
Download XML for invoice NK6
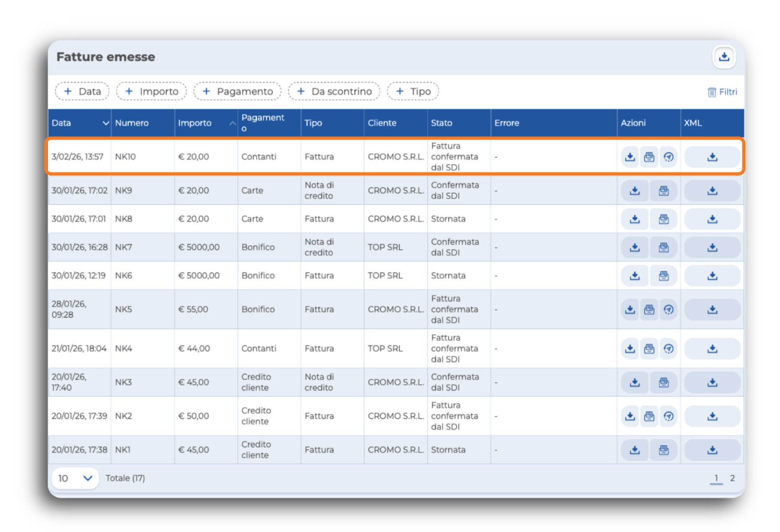(x=712, y=275)
